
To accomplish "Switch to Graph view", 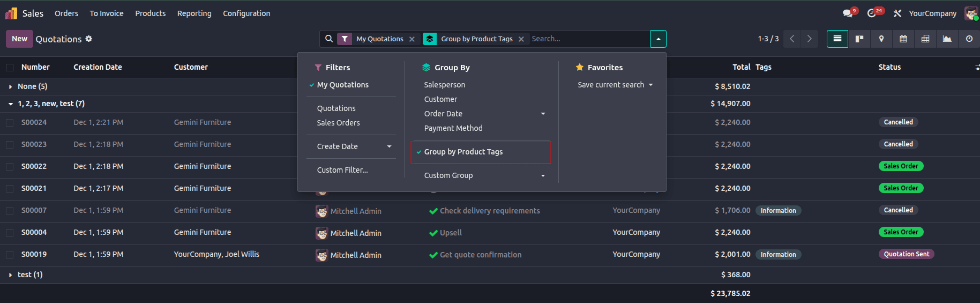I will pos(947,39).
